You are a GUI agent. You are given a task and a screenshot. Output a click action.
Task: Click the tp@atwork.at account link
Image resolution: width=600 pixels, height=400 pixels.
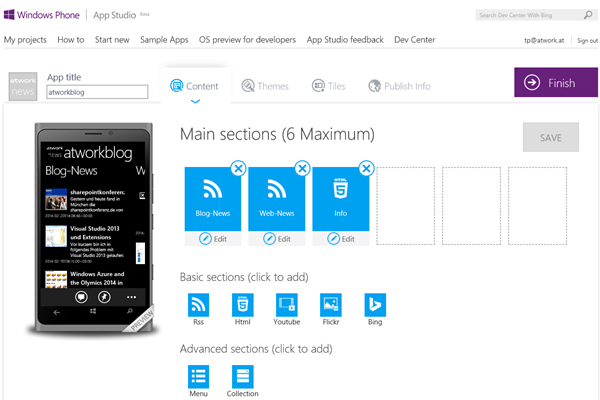click(544, 41)
